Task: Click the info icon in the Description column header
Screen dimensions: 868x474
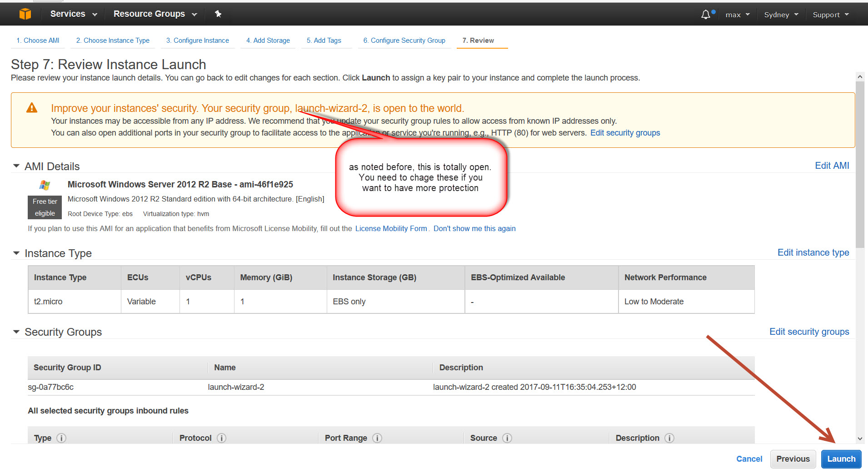Action: [x=669, y=438]
